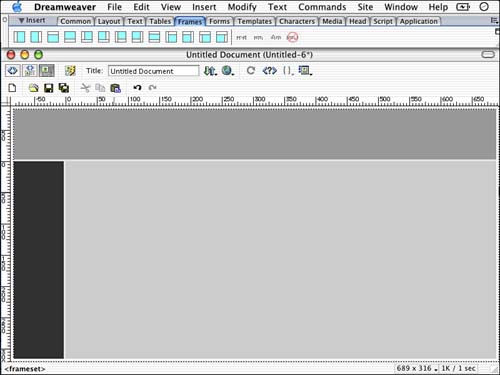The image size is (500, 375).
Task: Insert a Right Frame from the Frames bar
Action: tap(36, 37)
